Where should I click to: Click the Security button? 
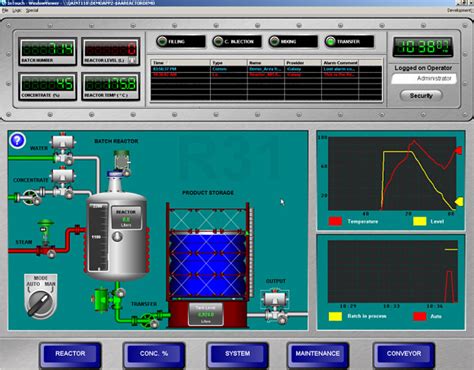pyautogui.click(x=421, y=96)
